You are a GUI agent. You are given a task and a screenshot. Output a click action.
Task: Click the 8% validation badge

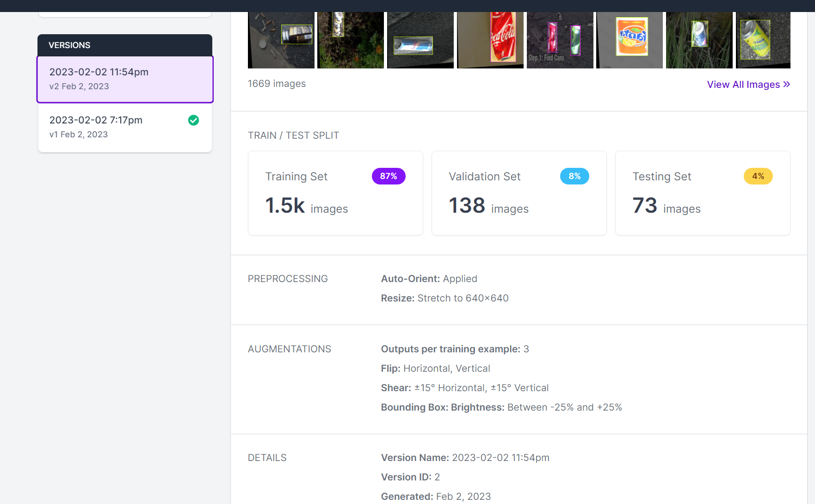pyautogui.click(x=574, y=176)
